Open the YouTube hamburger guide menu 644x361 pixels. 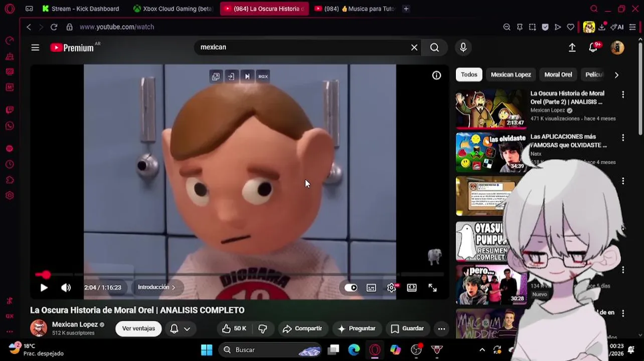(x=35, y=48)
